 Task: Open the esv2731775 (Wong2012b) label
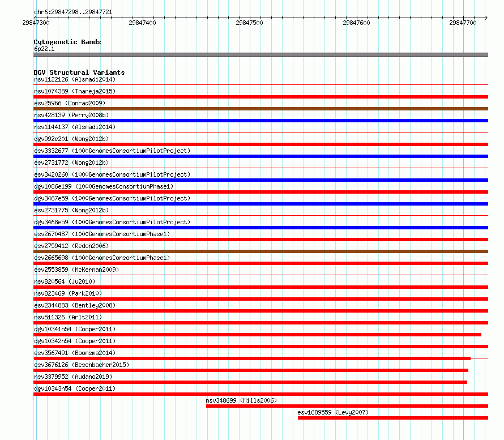[x=71, y=210]
